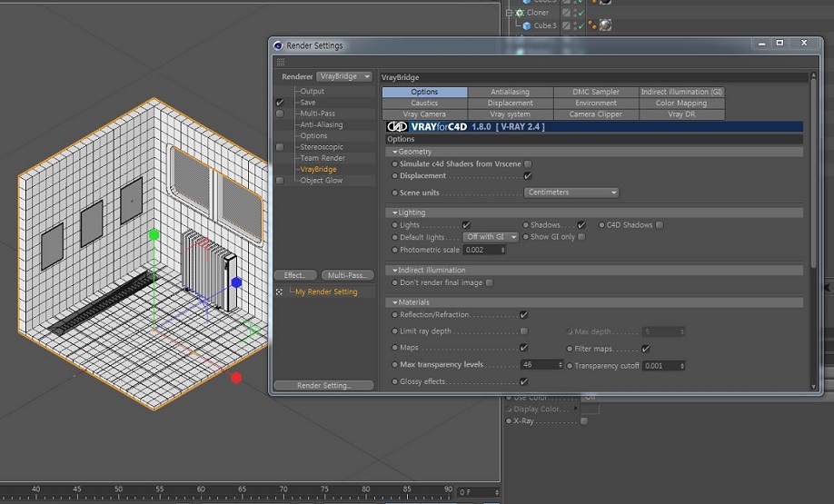834x504 pixels.
Task: Select Team Render in the render settings list
Action: pyautogui.click(x=323, y=158)
